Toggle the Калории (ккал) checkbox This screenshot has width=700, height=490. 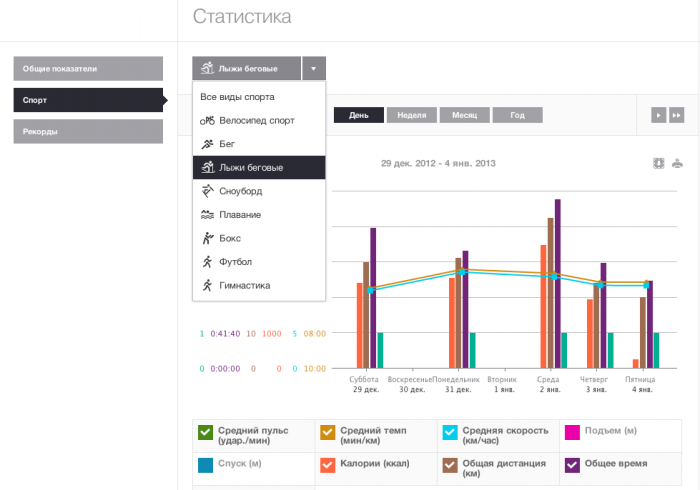point(327,465)
